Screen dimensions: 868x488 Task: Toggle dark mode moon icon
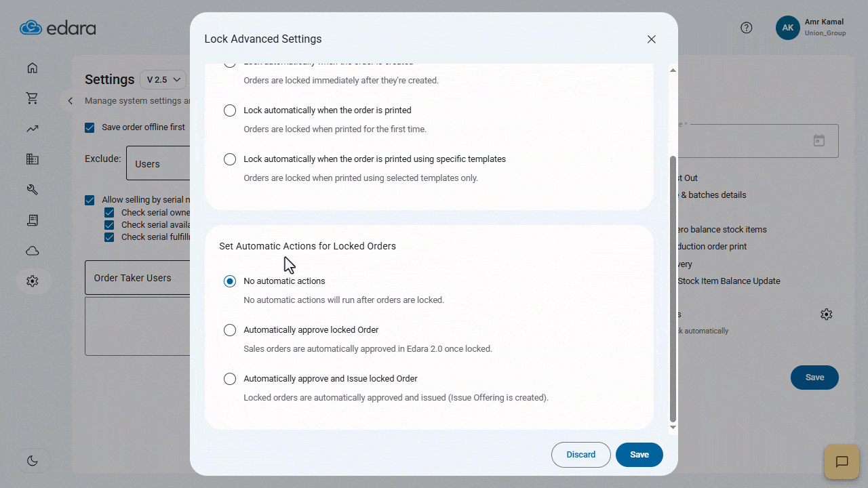coord(33,461)
